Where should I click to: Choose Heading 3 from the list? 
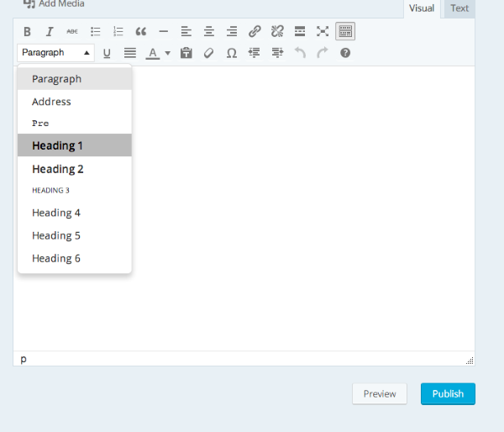[x=75, y=191]
